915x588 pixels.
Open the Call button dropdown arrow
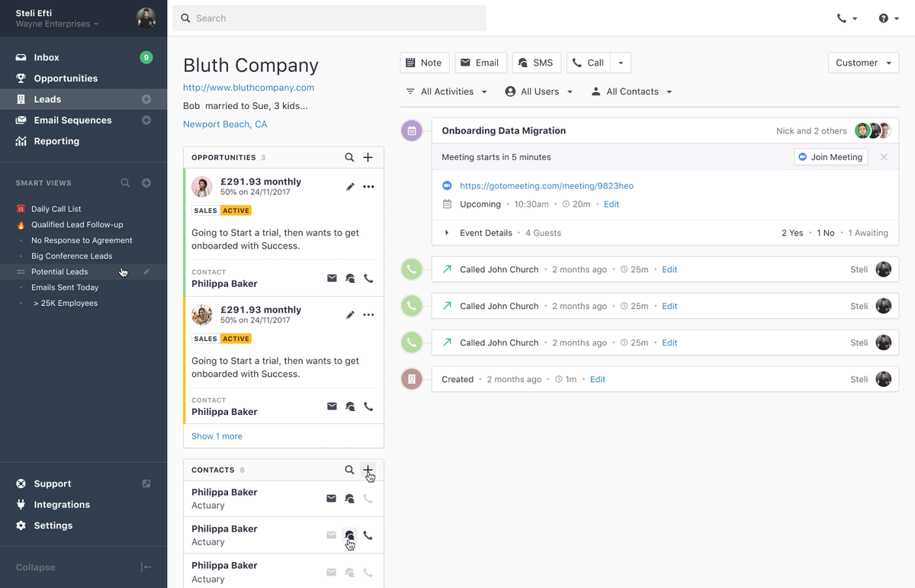[621, 63]
